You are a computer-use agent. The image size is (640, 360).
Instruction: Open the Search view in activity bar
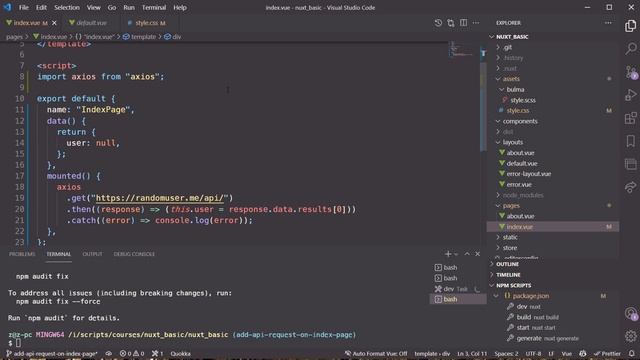(631, 49)
